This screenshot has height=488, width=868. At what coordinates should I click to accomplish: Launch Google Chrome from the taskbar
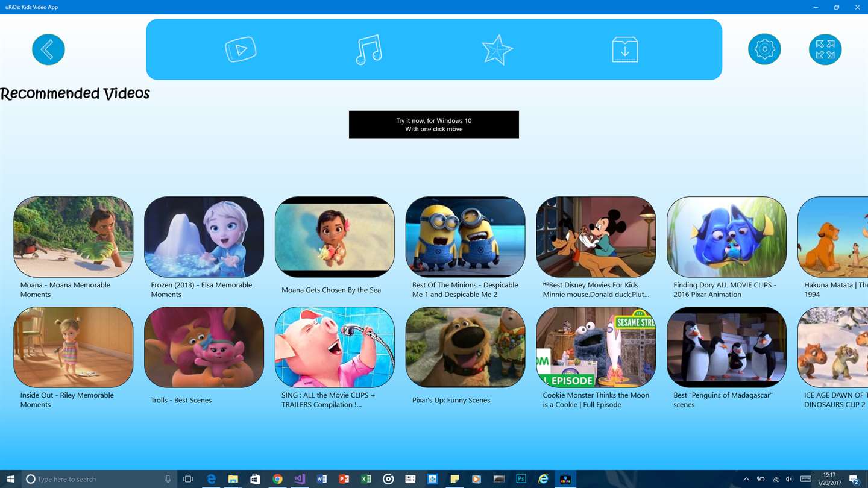277,479
